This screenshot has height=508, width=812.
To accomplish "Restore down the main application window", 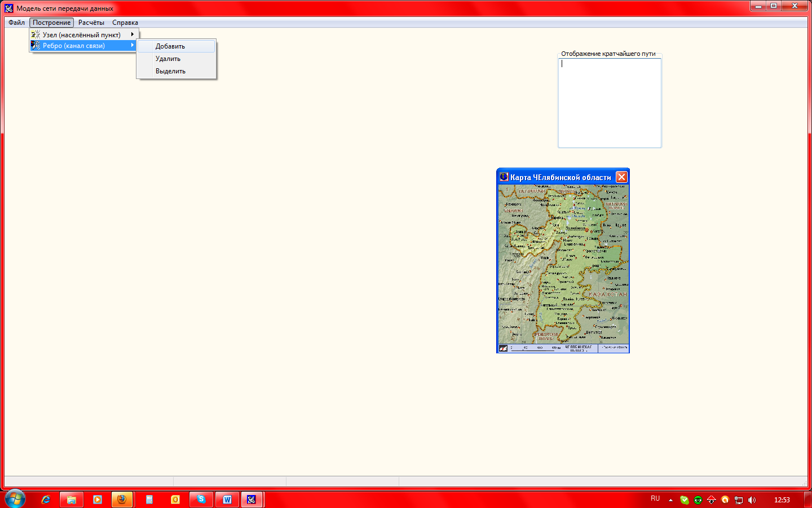I will click(774, 6).
